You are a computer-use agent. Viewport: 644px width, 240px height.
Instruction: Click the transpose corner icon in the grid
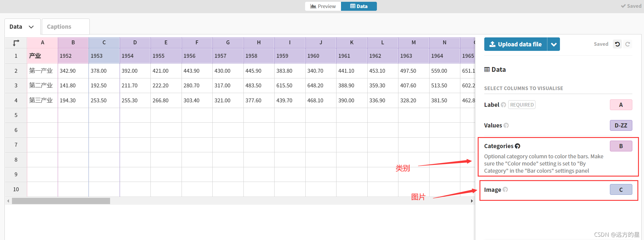coord(16,43)
